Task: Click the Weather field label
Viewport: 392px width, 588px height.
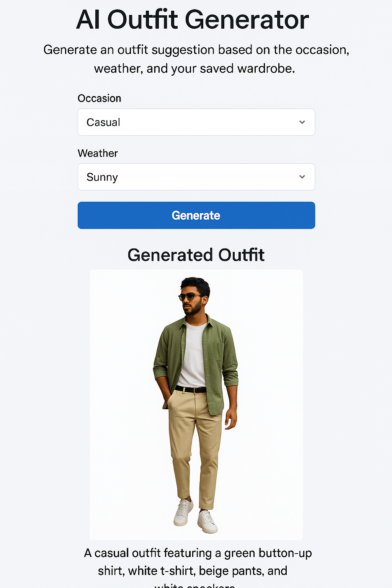Action: tap(98, 153)
